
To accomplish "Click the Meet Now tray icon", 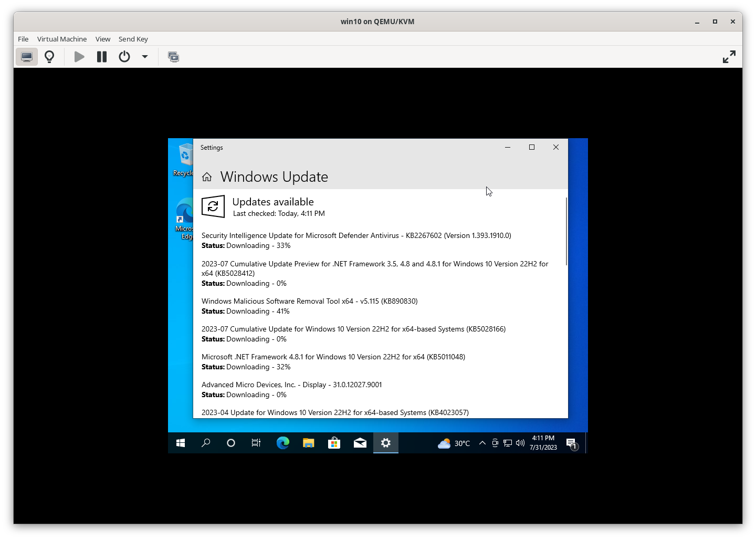I will pos(495,443).
